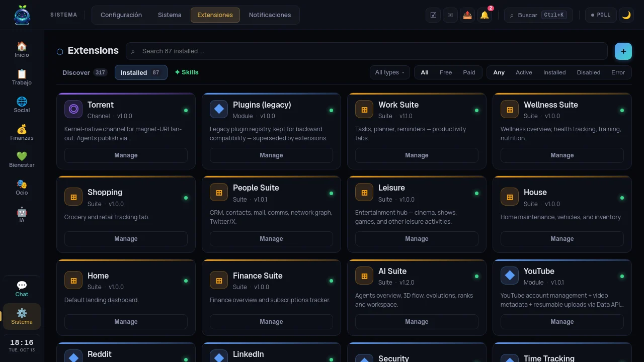Filter extensions by Active status

coord(524,72)
